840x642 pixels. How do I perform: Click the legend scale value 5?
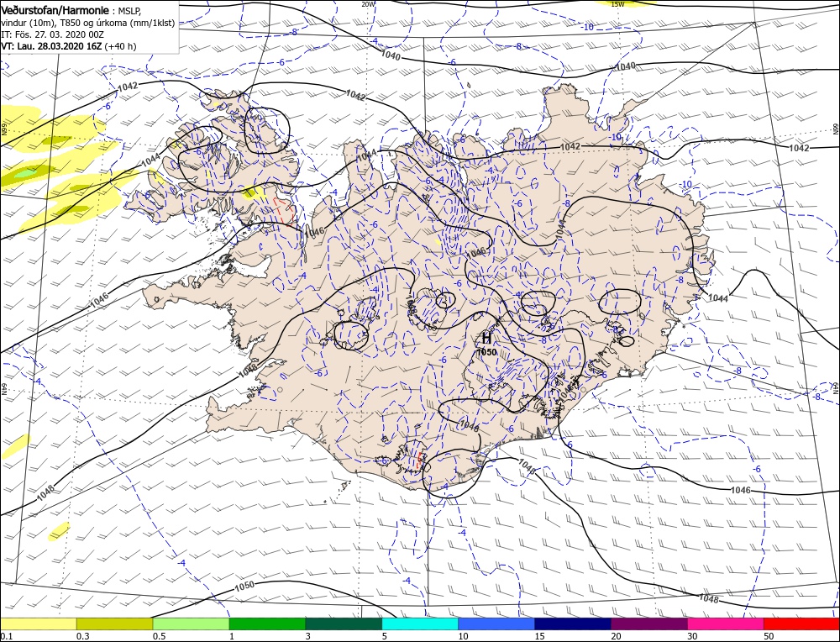point(385,636)
